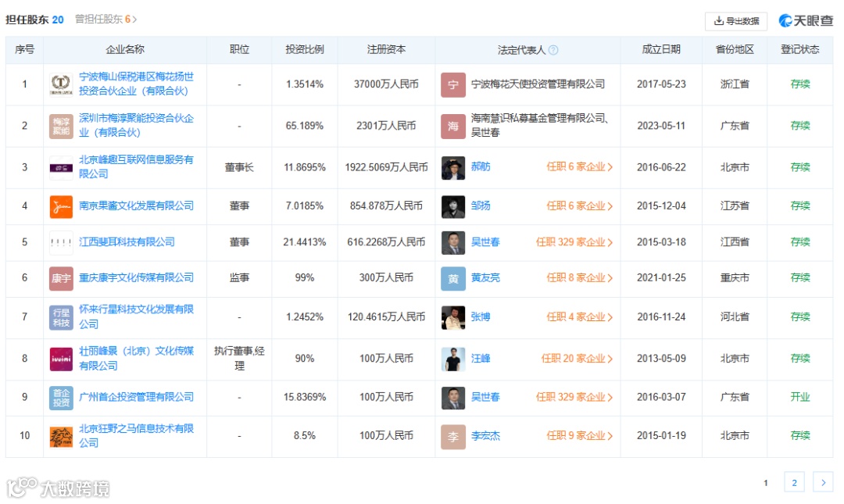Open 汪峰 legal representative name
This screenshot has height=504, width=844.
(481, 358)
